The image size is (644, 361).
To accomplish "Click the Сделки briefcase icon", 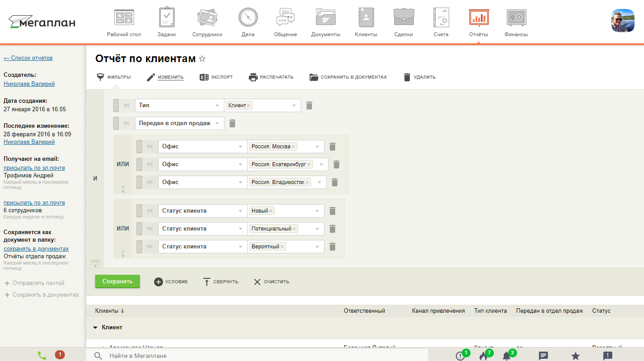I will (403, 18).
